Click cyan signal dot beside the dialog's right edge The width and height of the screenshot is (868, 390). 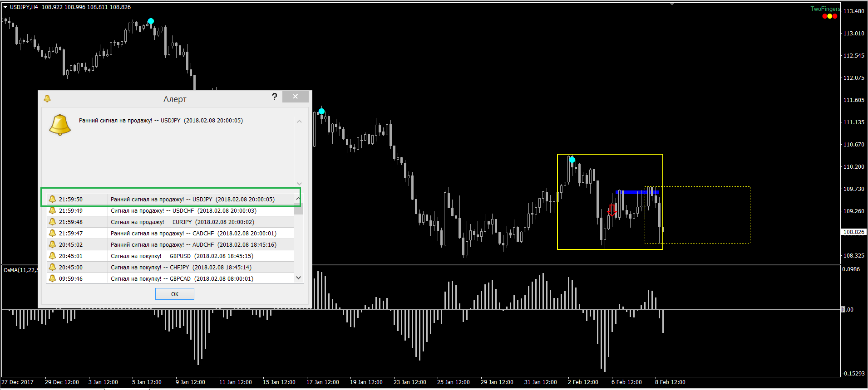[x=321, y=112]
